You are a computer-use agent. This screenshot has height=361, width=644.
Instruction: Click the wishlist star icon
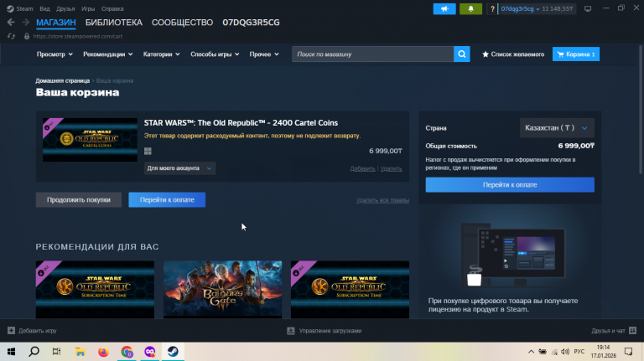pos(485,54)
